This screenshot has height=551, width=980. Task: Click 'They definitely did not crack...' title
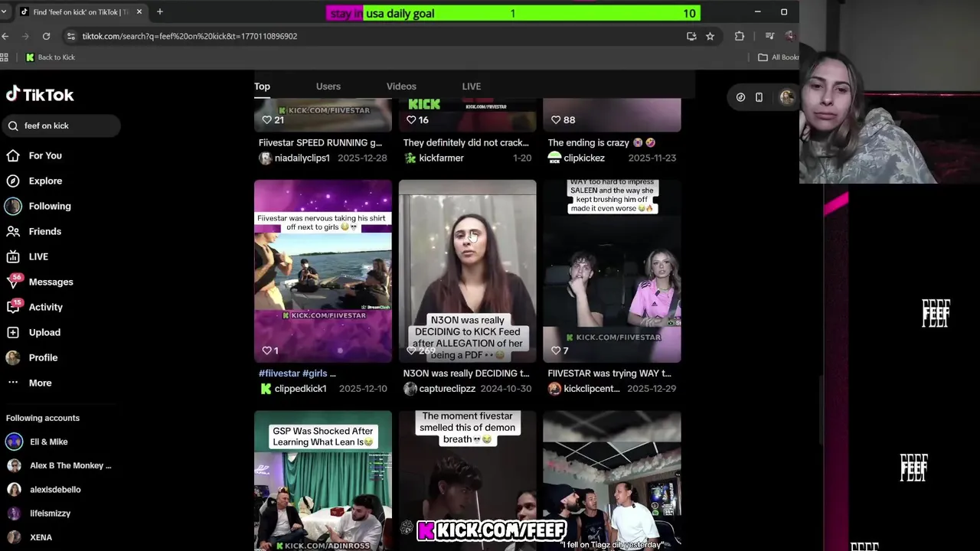click(x=465, y=142)
